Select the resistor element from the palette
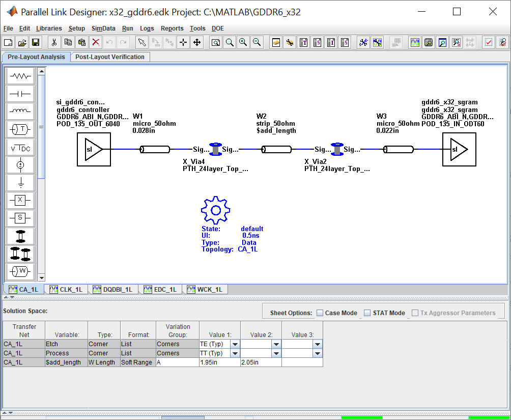The height and width of the screenshot is (420, 511). [x=20, y=76]
